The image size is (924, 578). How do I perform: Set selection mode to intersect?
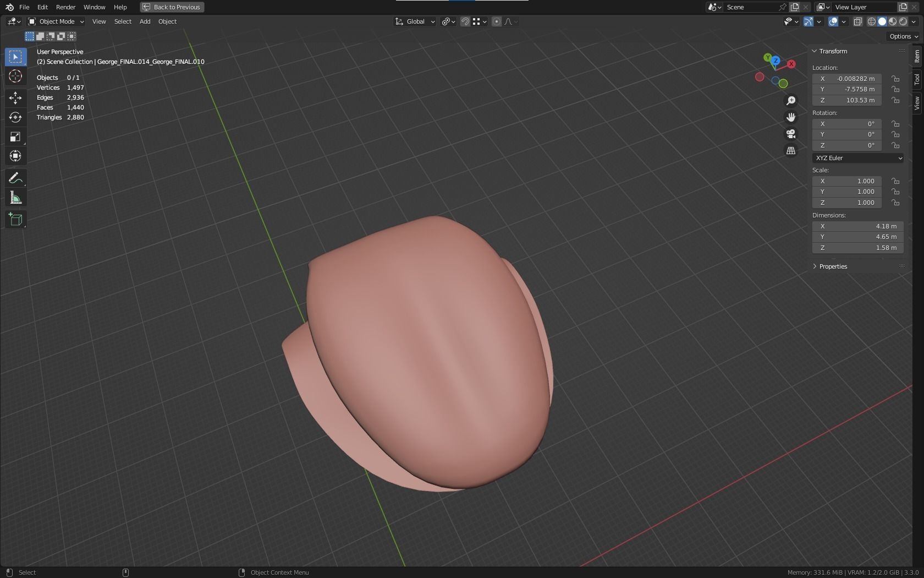(71, 36)
